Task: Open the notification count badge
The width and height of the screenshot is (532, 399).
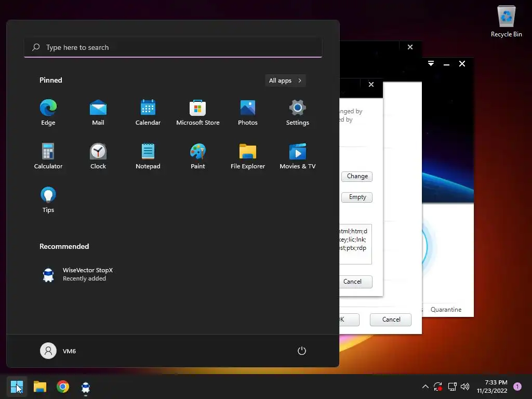Action: click(x=517, y=387)
